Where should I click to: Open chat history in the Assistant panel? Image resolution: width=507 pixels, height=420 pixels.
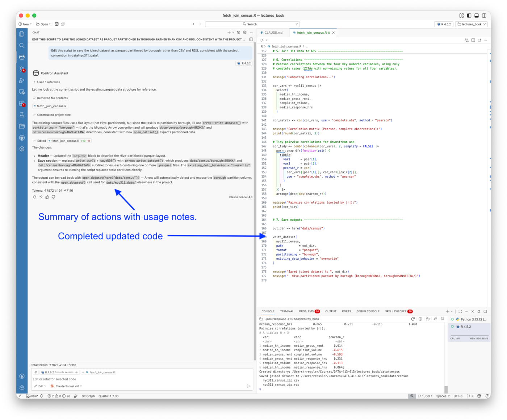(238, 32)
